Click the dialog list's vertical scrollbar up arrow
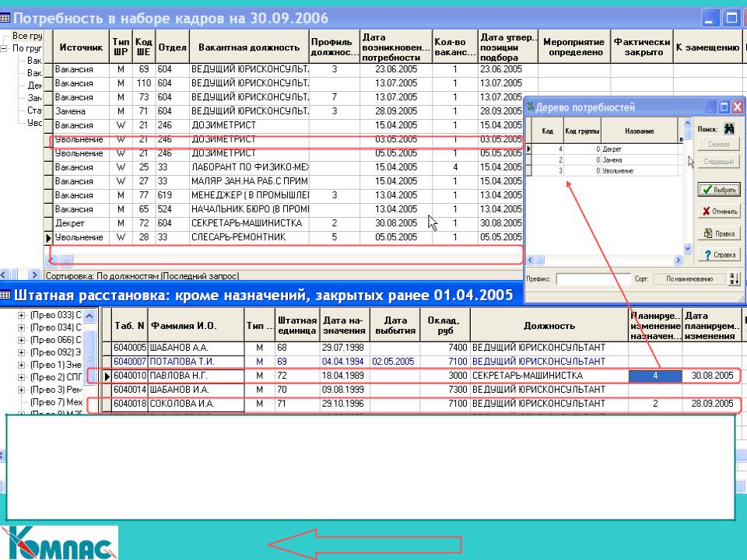This screenshot has width=747, height=560. (x=687, y=123)
